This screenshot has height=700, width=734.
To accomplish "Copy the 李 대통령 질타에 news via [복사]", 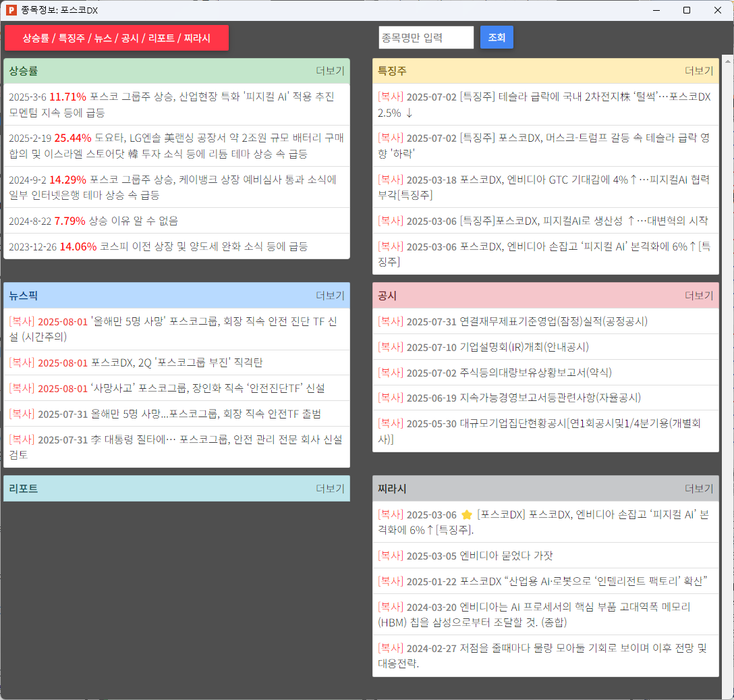I will tap(22, 439).
